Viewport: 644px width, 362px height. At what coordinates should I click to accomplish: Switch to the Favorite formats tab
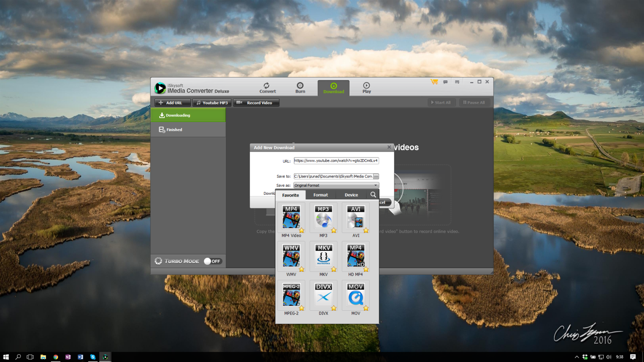(x=291, y=195)
